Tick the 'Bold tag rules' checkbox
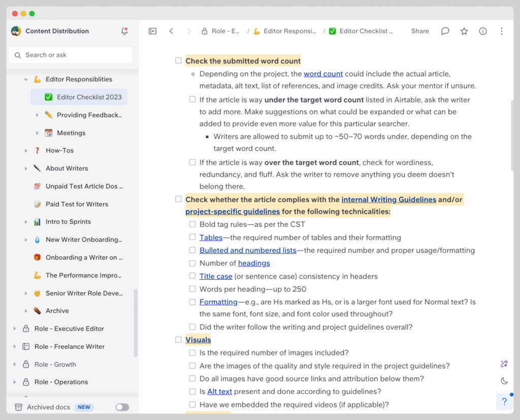 (192, 224)
